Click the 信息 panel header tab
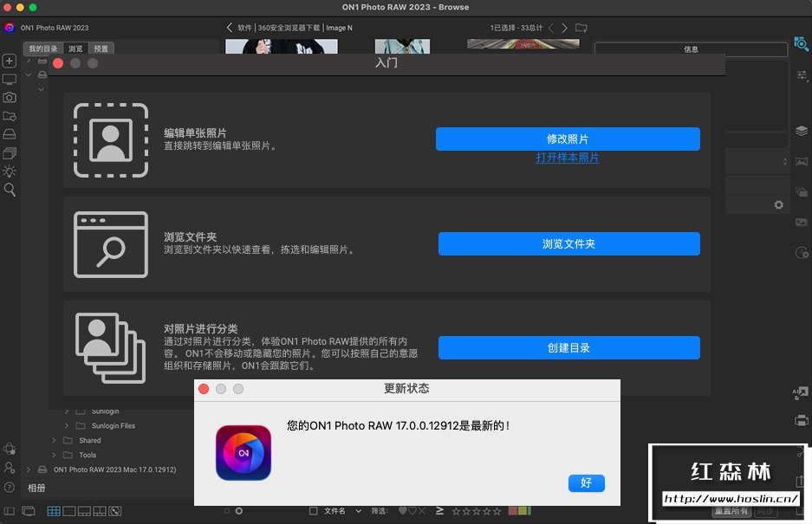Viewport: 812px width, 524px height. [x=691, y=49]
